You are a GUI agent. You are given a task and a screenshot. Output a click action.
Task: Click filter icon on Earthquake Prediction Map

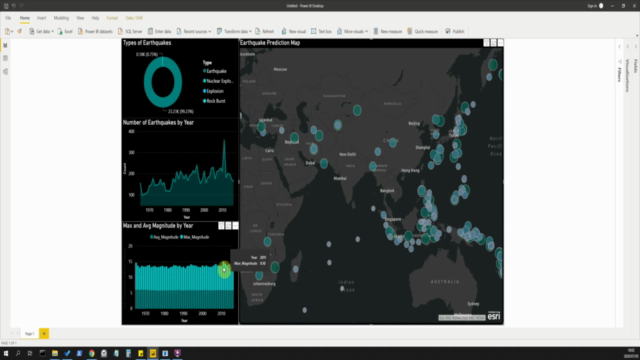487,43
